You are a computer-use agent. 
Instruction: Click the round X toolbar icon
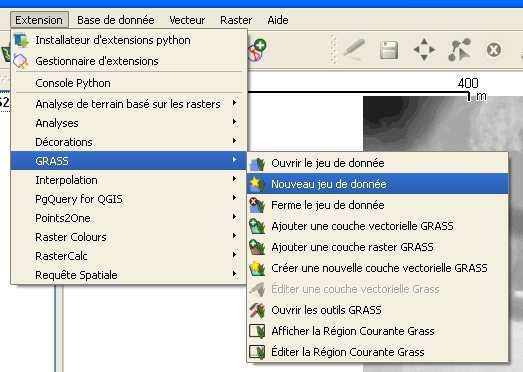click(x=494, y=50)
